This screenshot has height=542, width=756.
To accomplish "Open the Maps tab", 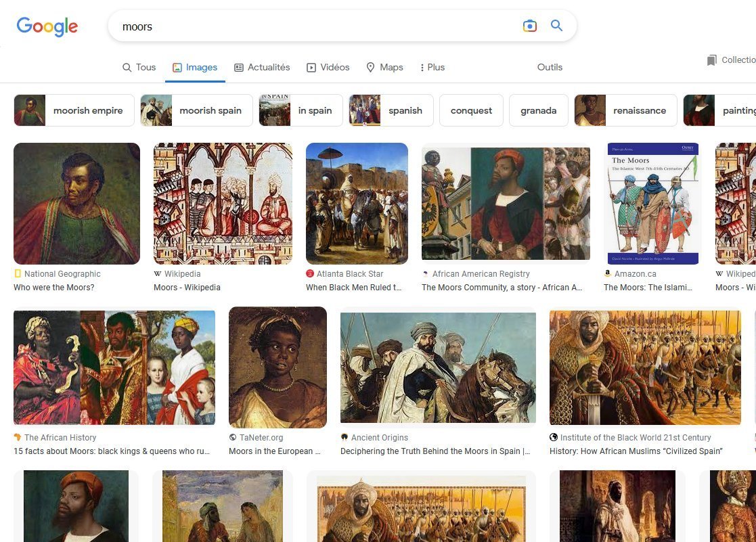I will pyautogui.click(x=384, y=67).
